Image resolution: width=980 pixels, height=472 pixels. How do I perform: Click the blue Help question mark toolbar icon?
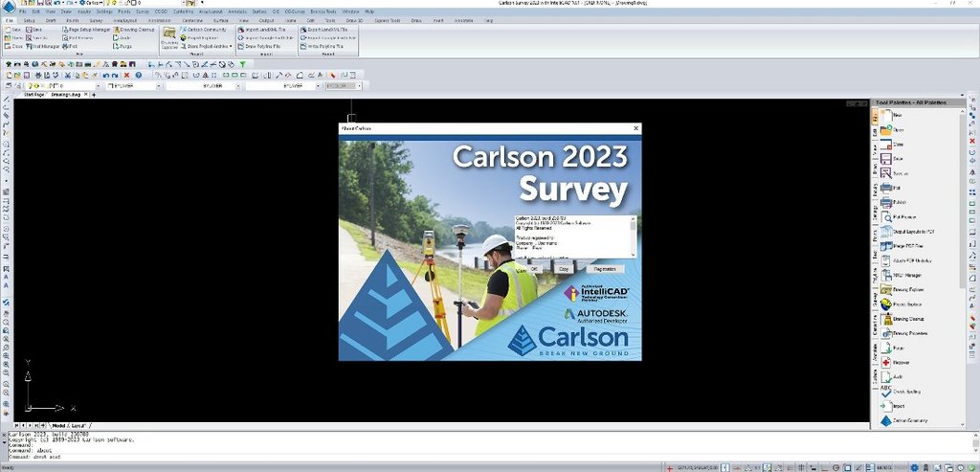point(138,75)
